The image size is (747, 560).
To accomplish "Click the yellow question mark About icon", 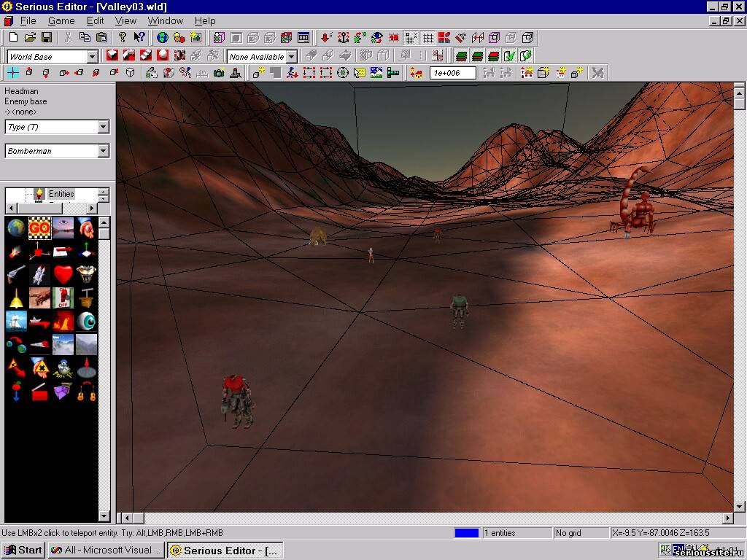I will point(123,38).
